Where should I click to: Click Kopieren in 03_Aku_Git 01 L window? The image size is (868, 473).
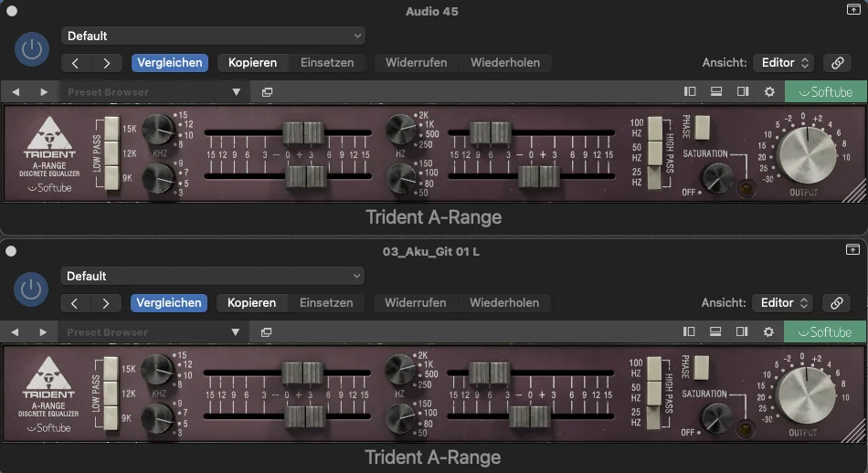pos(252,303)
